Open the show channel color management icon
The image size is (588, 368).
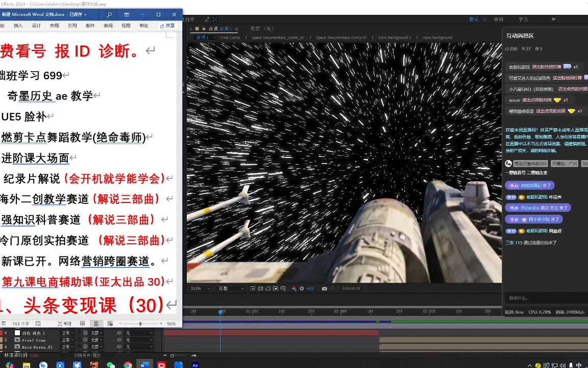(294, 288)
